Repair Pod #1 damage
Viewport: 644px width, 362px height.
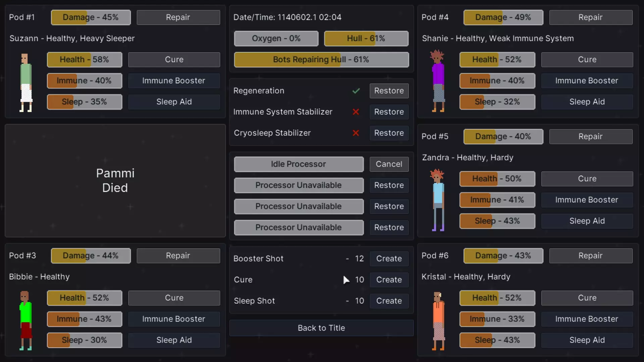(178, 17)
